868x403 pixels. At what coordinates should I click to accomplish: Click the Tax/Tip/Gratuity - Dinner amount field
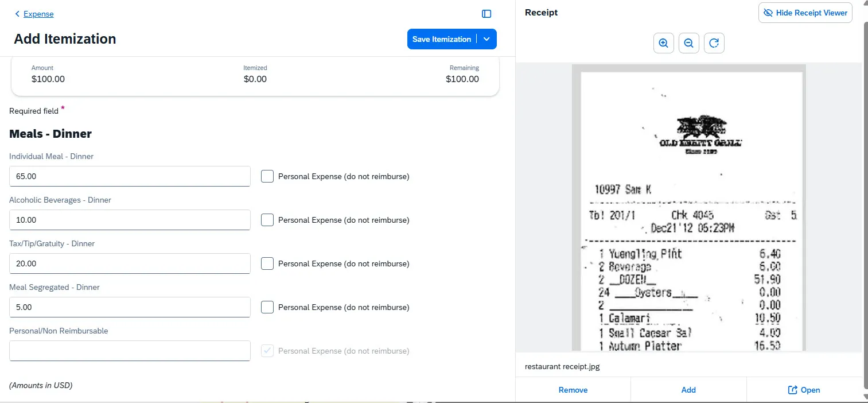[130, 263]
